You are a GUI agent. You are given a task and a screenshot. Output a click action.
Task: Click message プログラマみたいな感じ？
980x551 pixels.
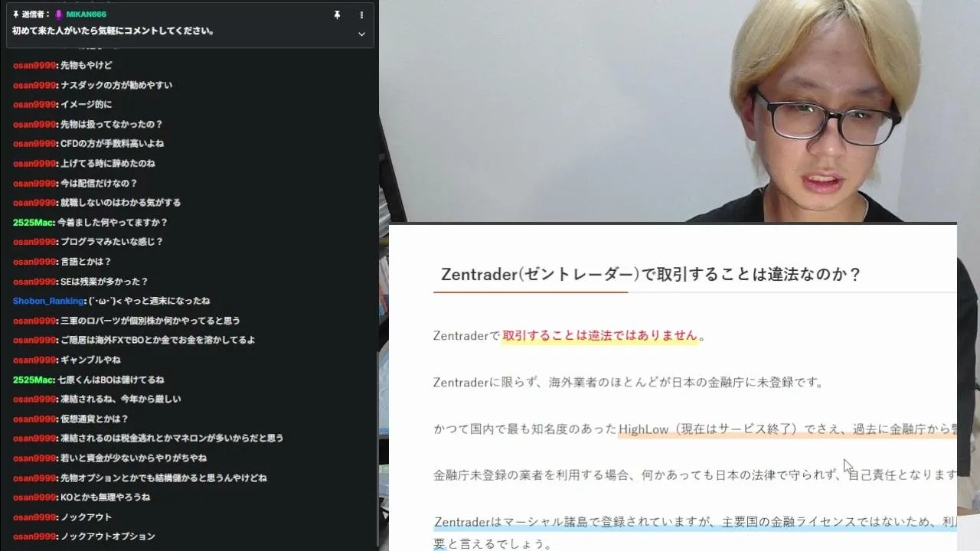(x=112, y=242)
